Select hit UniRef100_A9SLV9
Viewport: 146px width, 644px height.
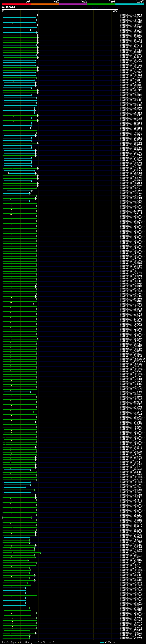[131, 30]
